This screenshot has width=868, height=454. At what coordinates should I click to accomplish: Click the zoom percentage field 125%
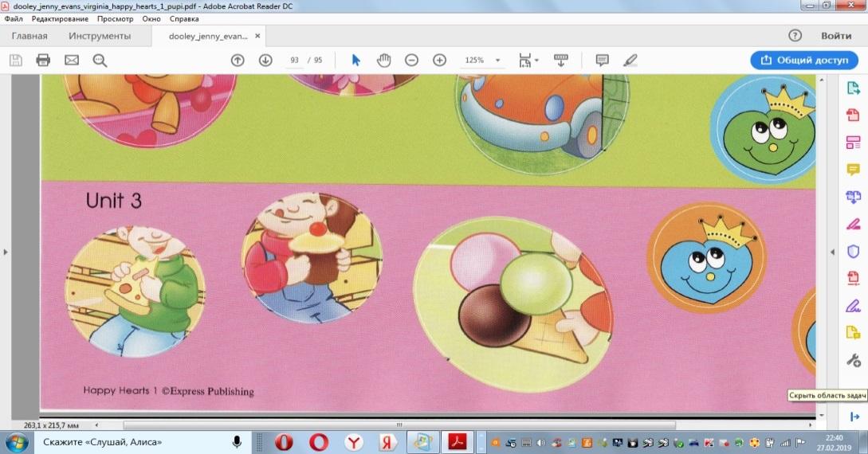(474, 60)
